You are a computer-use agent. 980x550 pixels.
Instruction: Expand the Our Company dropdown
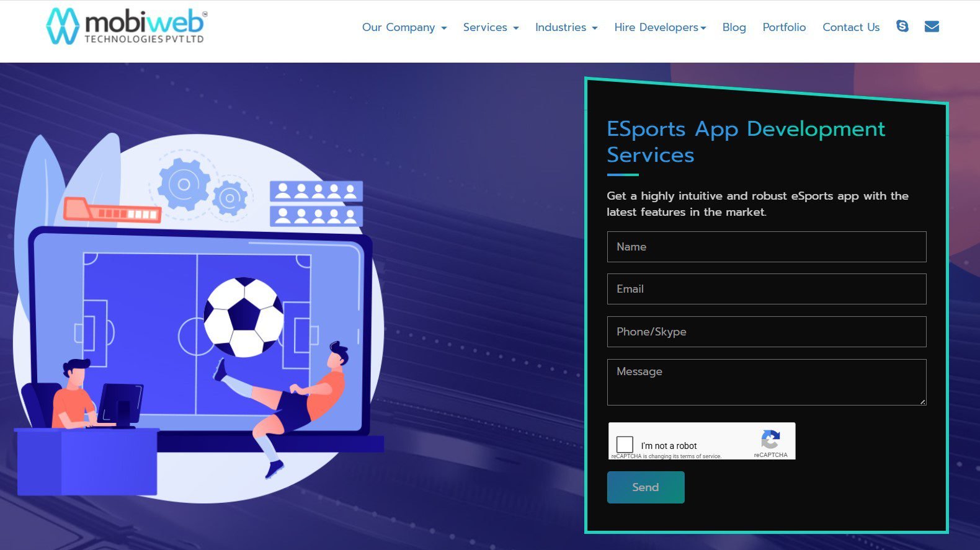tap(404, 27)
